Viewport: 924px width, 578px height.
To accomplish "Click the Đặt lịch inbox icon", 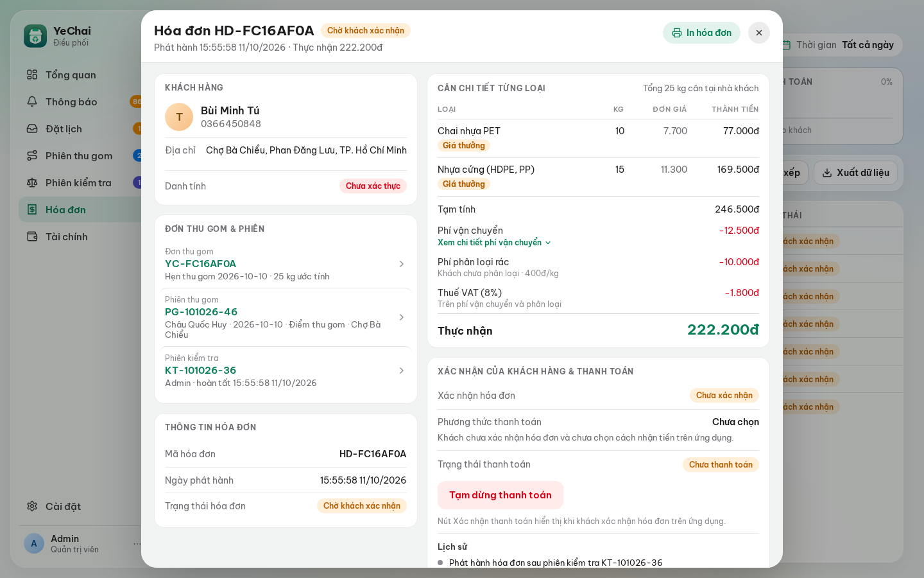I will coord(32,128).
